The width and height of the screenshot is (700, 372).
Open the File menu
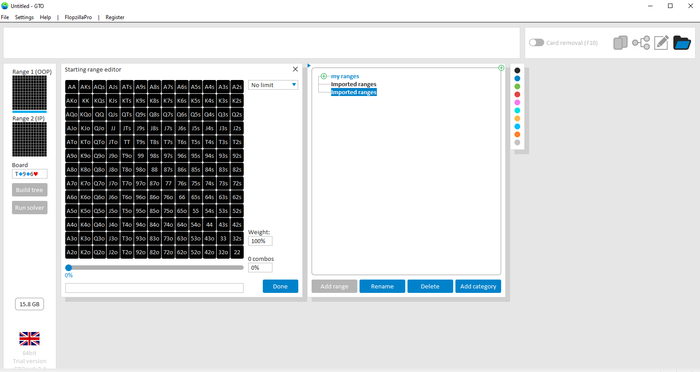click(x=5, y=17)
